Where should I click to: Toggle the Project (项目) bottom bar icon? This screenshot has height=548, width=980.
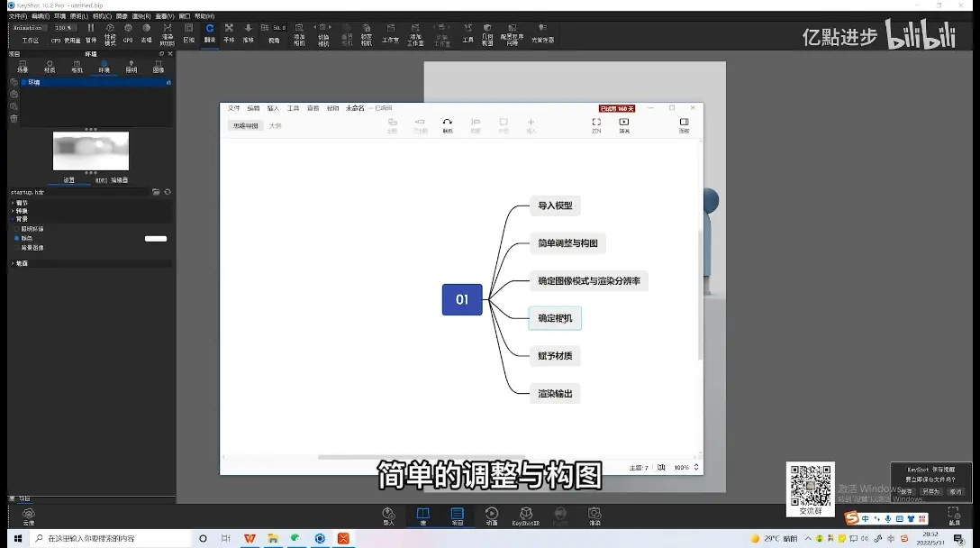[x=458, y=516]
